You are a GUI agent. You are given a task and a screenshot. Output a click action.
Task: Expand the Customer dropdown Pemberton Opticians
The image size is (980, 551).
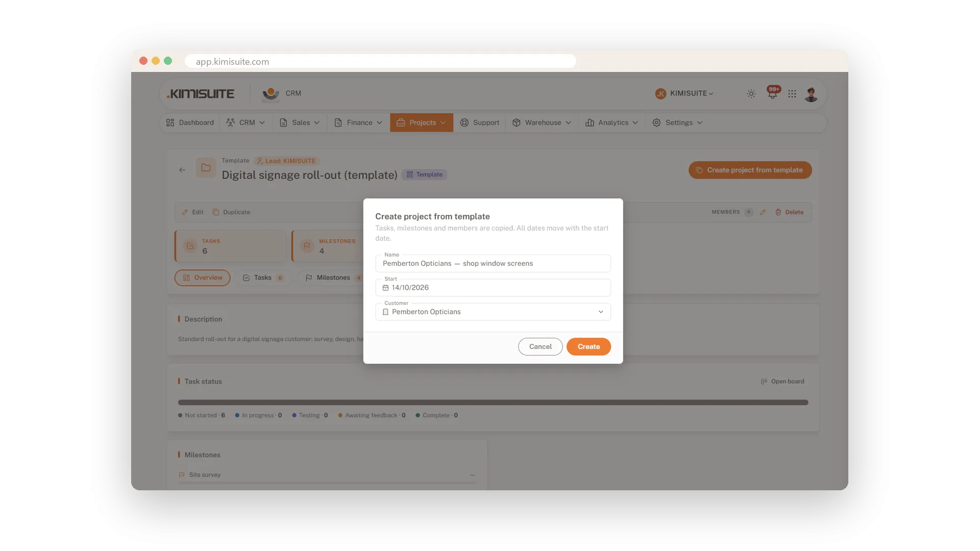tap(493, 312)
